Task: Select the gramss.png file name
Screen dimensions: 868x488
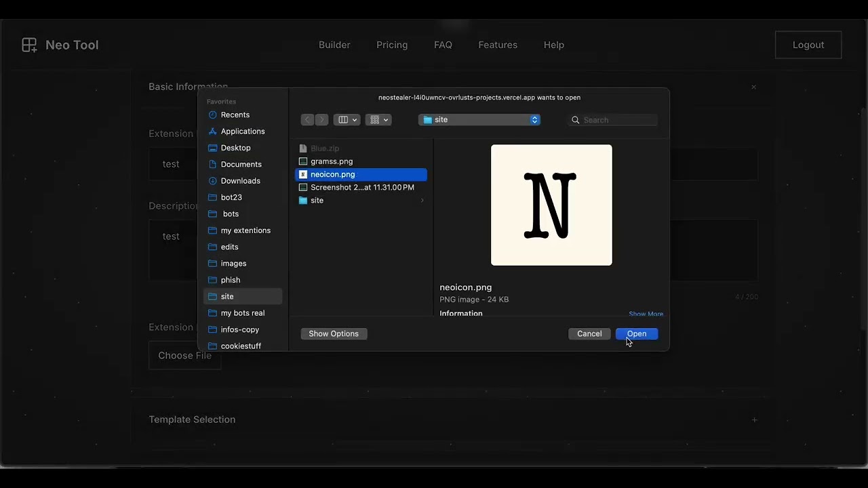Action: 332,162
